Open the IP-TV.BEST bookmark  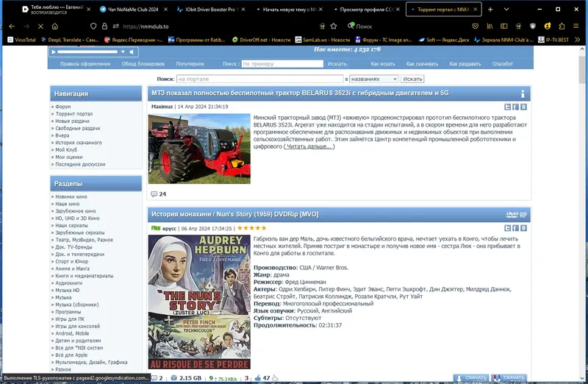[553, 40]
